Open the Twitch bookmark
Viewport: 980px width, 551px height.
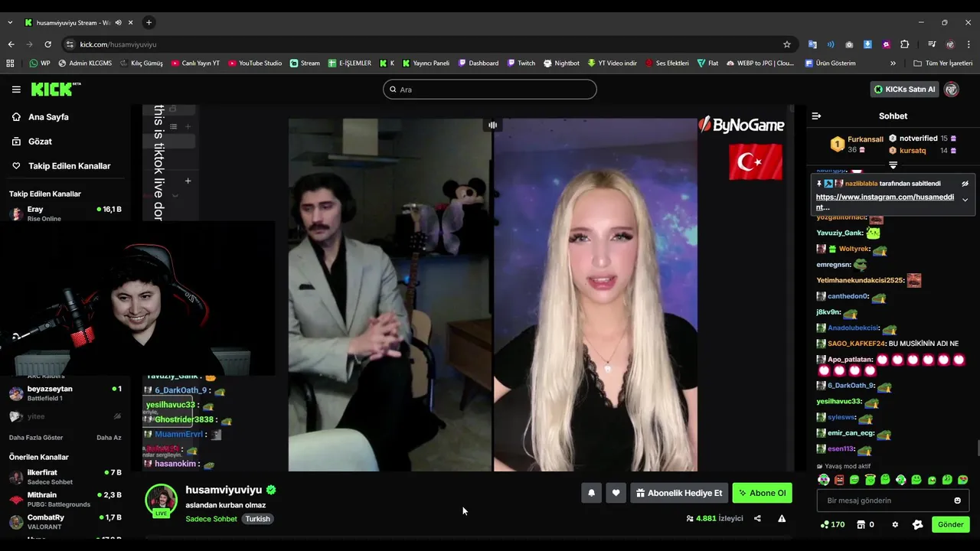pyautogui.click(x=521, y=64)
